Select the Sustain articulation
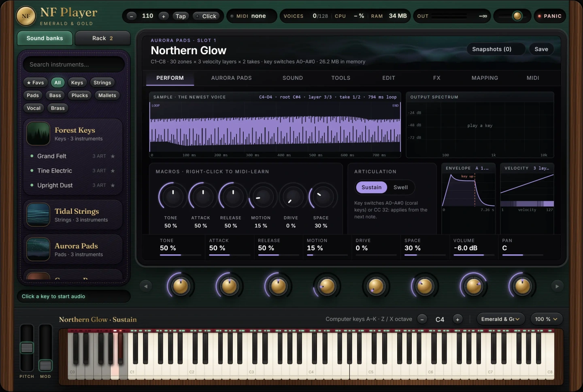The height and width of the screenshot is (392, 583). pos(371,187)
